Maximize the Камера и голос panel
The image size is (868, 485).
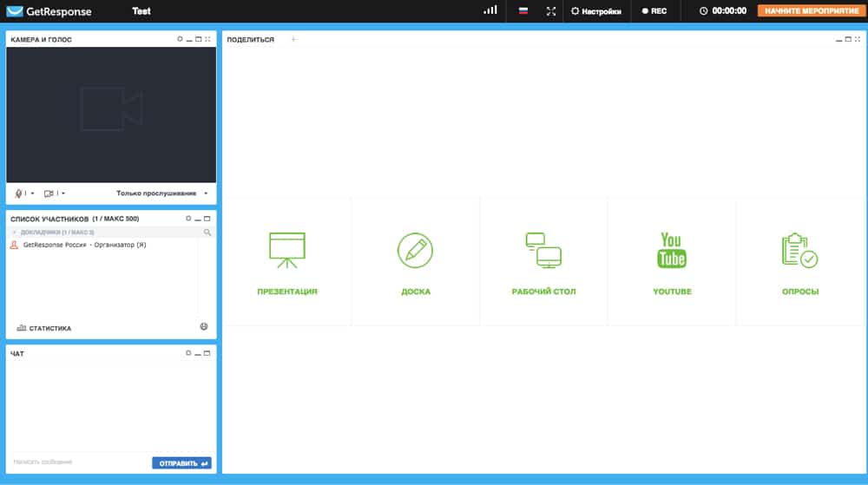click(x=199, y=39)
